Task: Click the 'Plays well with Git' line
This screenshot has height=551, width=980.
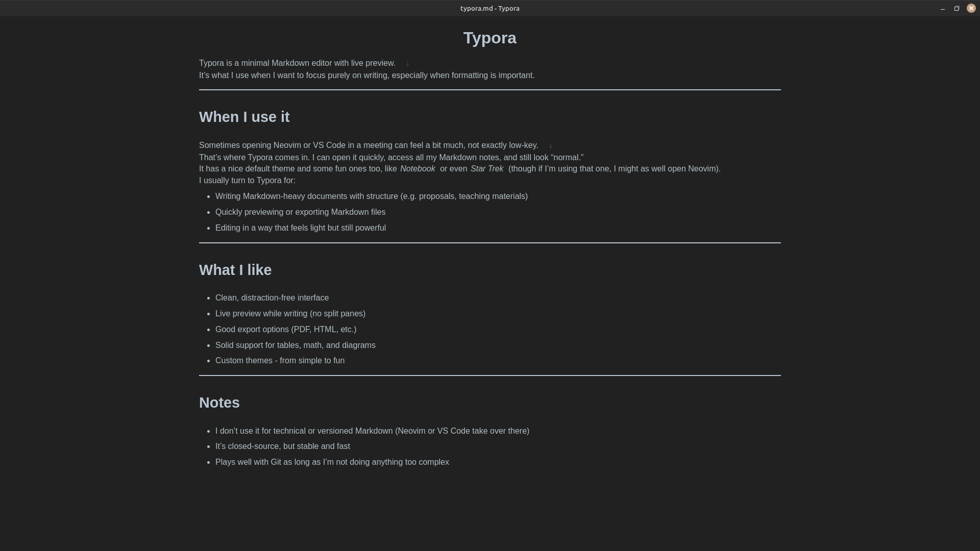Action: click(x=332, y=462)
